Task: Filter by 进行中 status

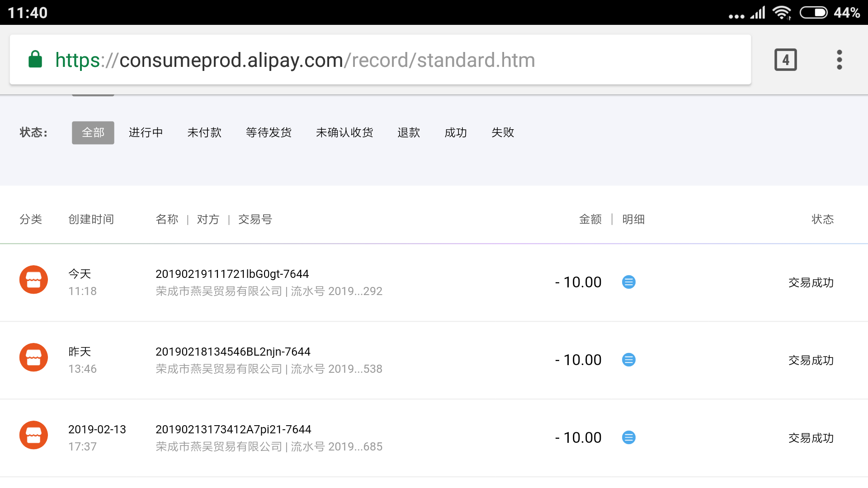Action: [146, 132]
